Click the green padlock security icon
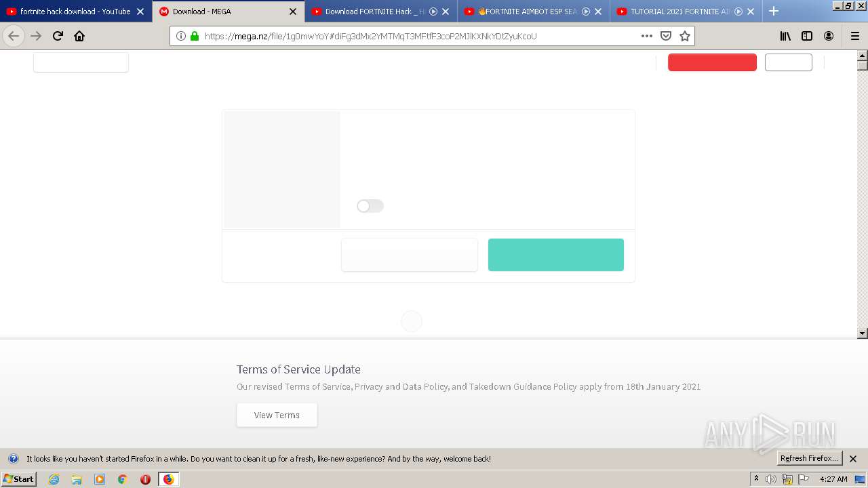868x488 pixels. (195, 36)
